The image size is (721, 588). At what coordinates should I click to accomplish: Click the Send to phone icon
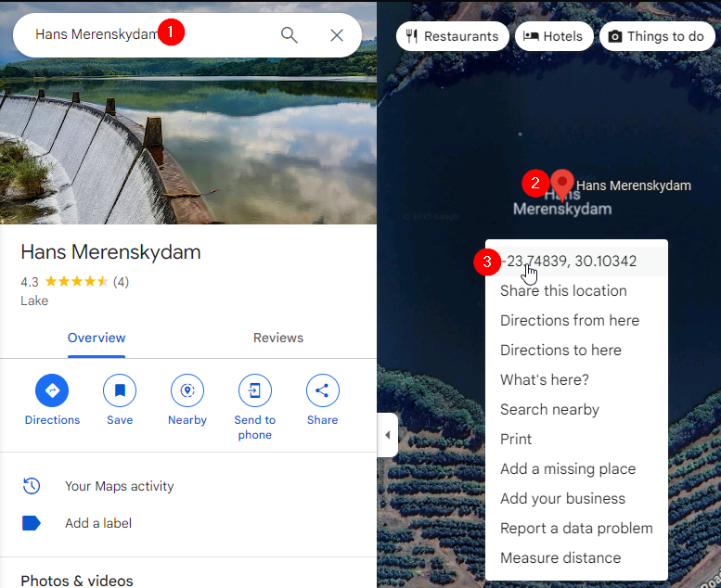coord(255,390)
